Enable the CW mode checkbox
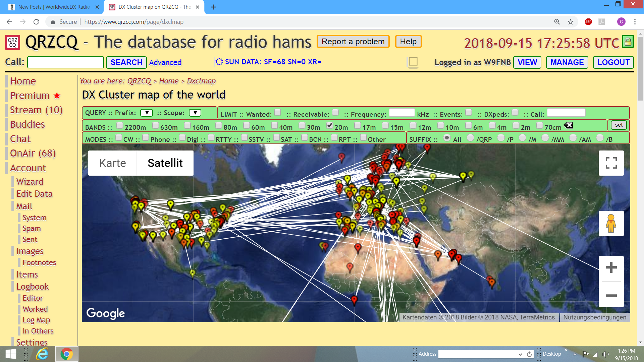 pos(119,137)
